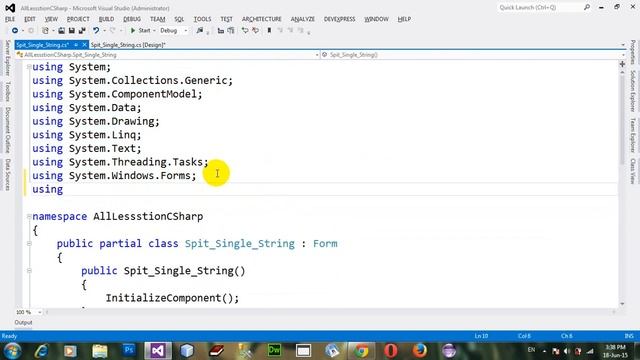Screen dimensions: 640x360
Task: Open the Team Explorer side tab
Action: 633,135
